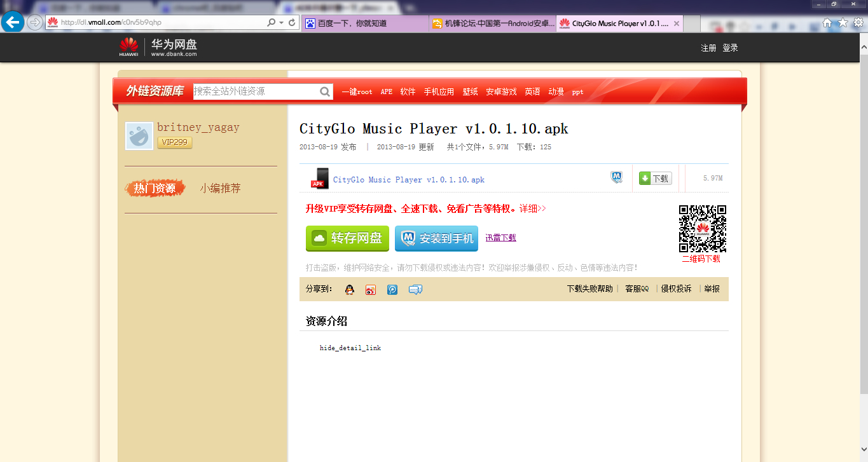Open the 一键root category
The width and height of the screenshot is (868, 462).
click(357, 92)
